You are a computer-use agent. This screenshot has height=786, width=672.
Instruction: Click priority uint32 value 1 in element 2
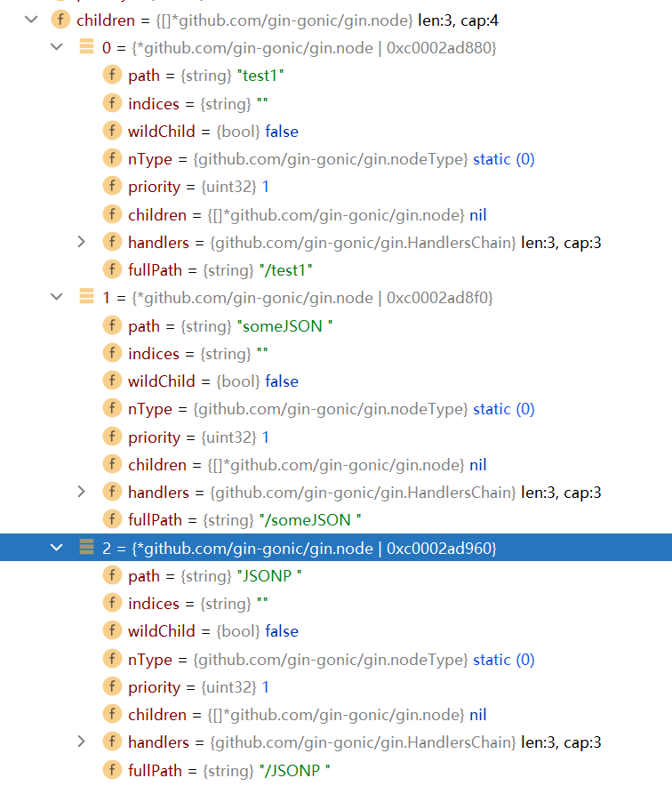[x=266, y=687]
